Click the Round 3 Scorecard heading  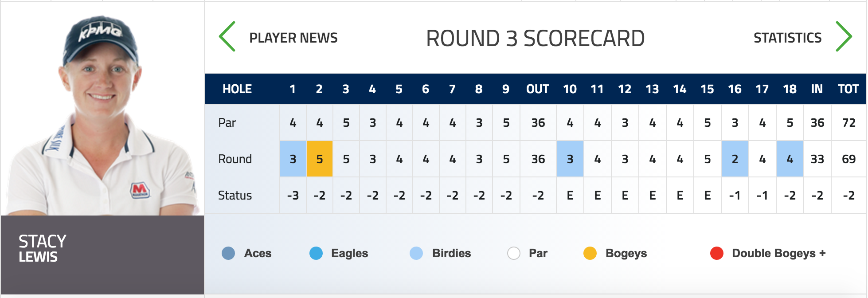click(535, 39)
